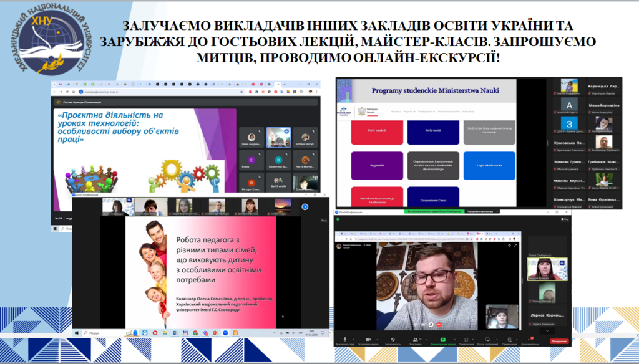Open the Chrome three-dot menu in Meet window
The height and width of the screenshot is (364, 639).
pyautogui.click(x=316, y=92)
